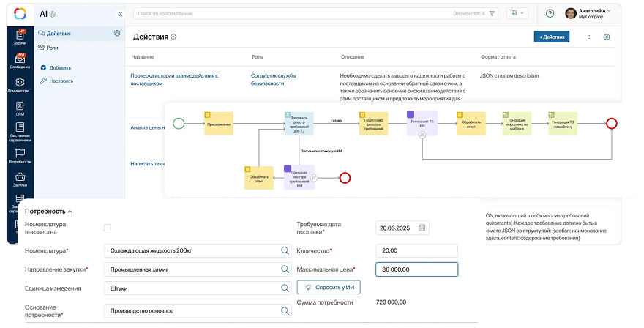Viewport: 644px width, 328px height.
Task: Click the Название column header
Action: (143, 56)
